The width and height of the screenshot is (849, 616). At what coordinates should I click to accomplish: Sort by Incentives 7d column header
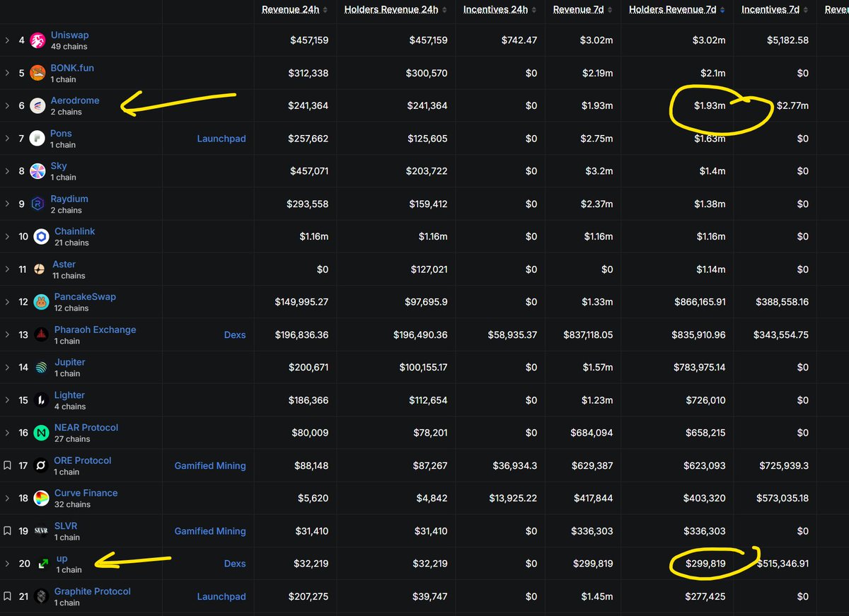770,10
